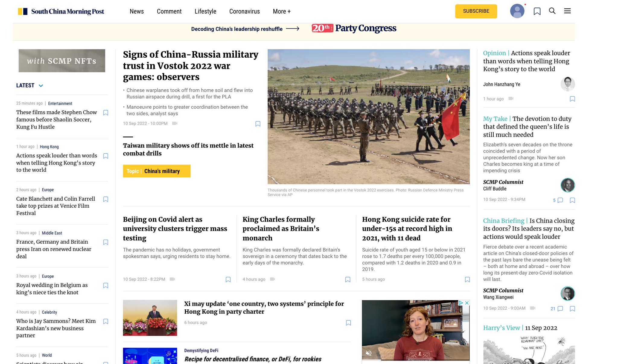Open the DeFi article thumbnail
Image resolution: width=618 pixels, height=364 pixels.
pyautogui.click(x=150, y=356)
